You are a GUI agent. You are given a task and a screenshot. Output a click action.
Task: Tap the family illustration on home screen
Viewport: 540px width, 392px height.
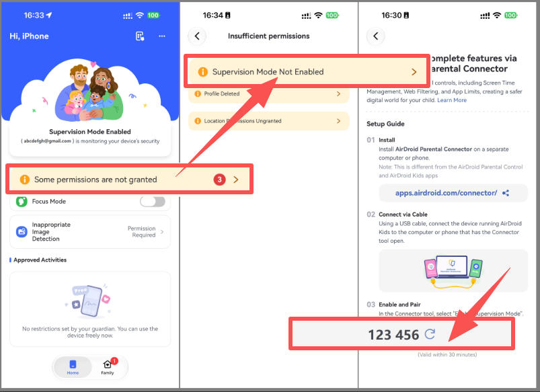89,92
